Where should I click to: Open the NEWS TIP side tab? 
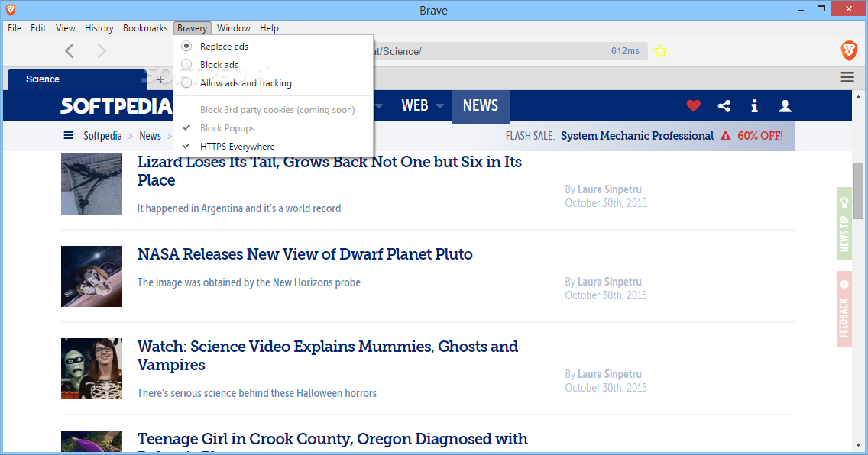pos(844,224)
